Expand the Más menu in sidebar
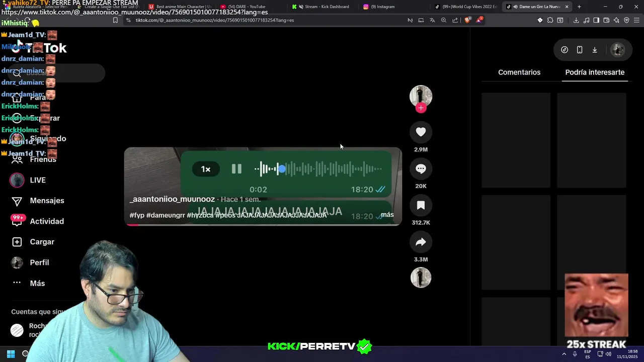644x362 pixels. 29,283
